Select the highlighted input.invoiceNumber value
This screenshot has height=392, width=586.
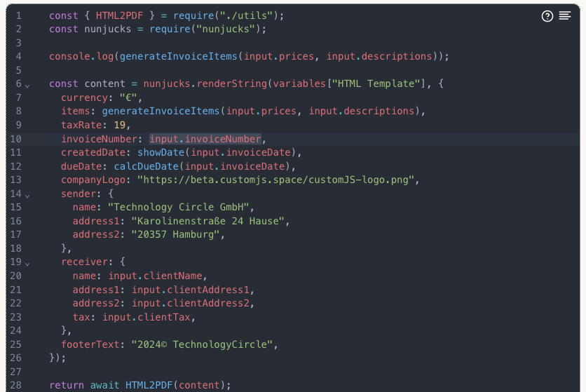point(205,139)
